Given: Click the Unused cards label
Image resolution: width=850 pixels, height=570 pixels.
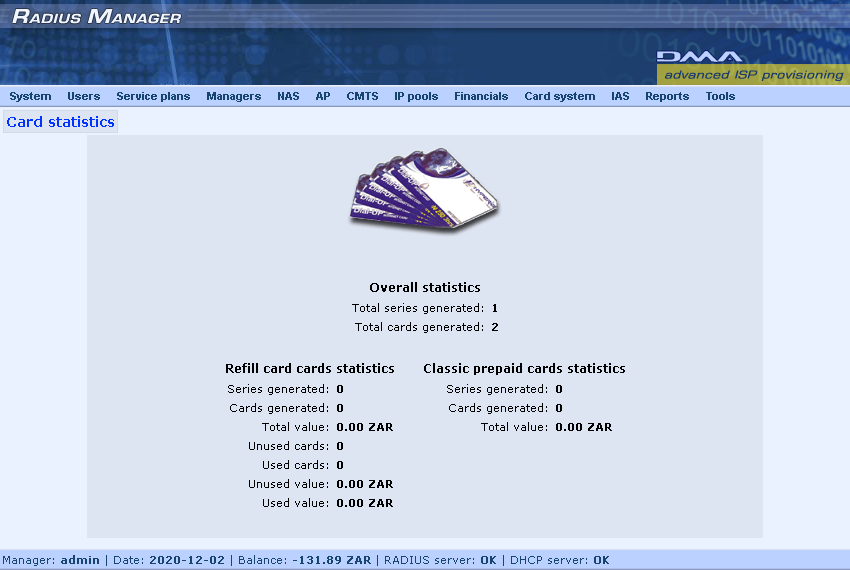Looking at the screenshot, I should pos(288,446).
